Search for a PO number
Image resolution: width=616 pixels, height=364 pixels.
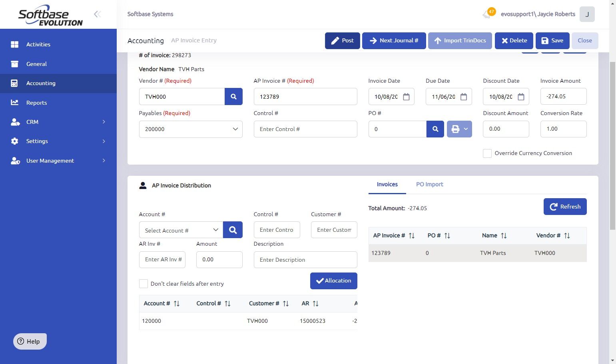click(x=435, y=129)
